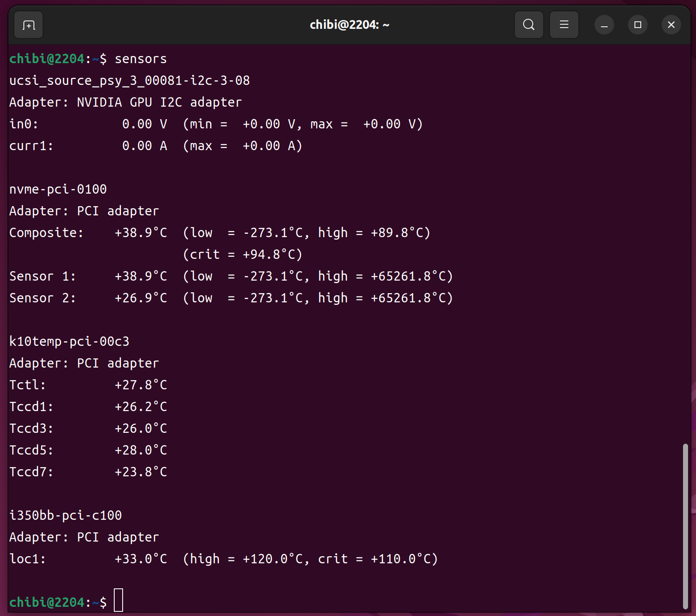Screen dimensions: 696x616
Task: Click the ucsi_source_psy device name line
Action: click(x=130, y=81)
